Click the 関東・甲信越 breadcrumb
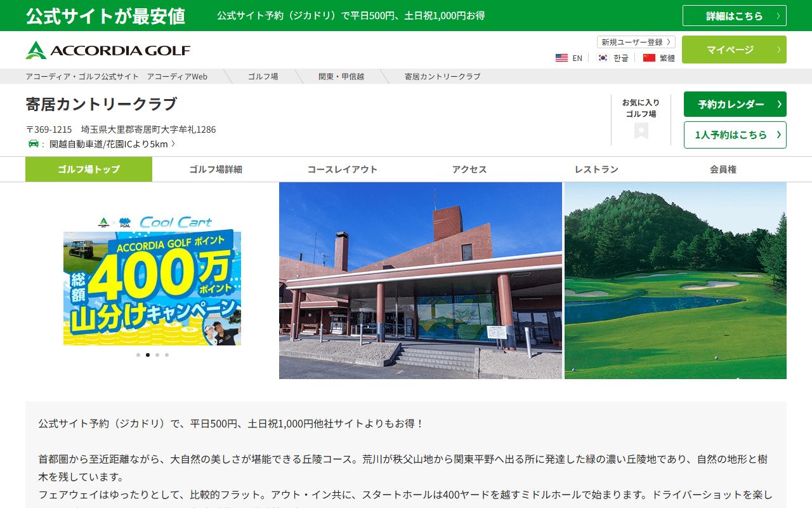Viewport: 812px width, 508px height. pos(341,76)
